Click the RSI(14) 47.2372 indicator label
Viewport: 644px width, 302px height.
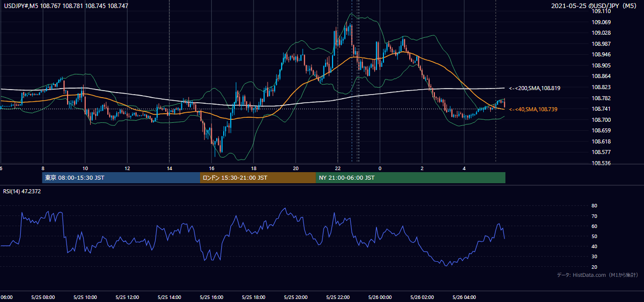click(x=22, y=191)
